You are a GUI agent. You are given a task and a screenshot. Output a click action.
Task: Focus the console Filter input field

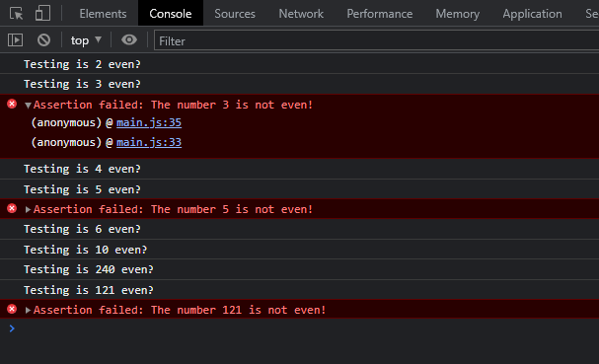[376, 40]
